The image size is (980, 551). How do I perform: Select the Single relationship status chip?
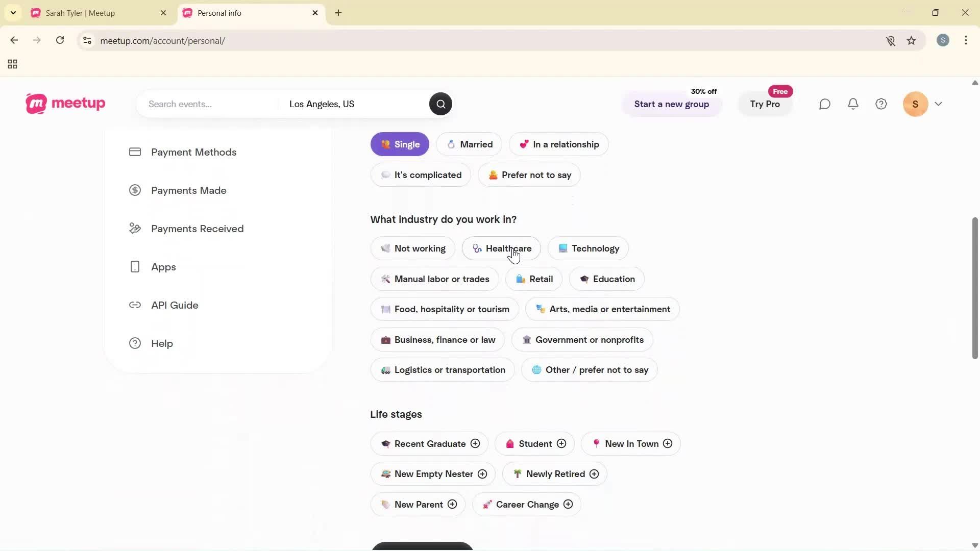click(400, 144)
